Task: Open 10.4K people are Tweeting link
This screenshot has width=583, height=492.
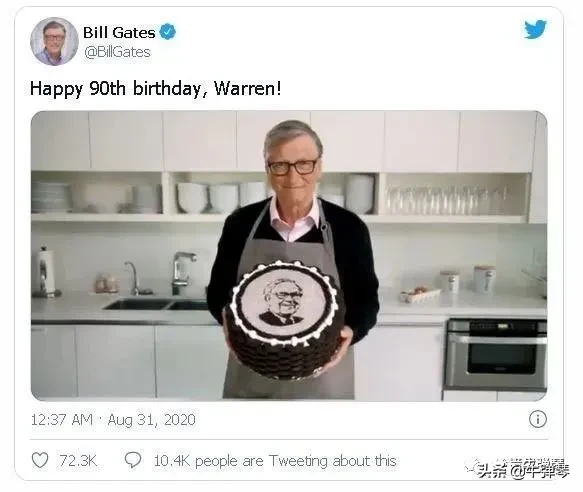Action: pyautogui.click(x=275, y=461)
